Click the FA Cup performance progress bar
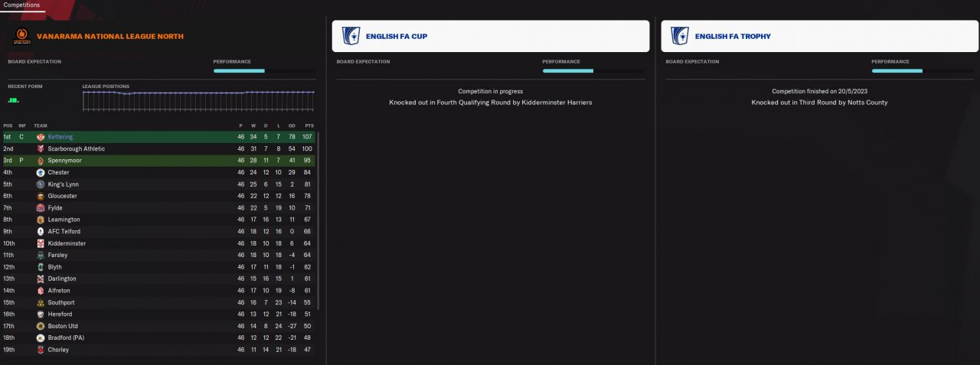Image resolution: width=980 pixels, height=365 pixels. (x=593, y=71)
